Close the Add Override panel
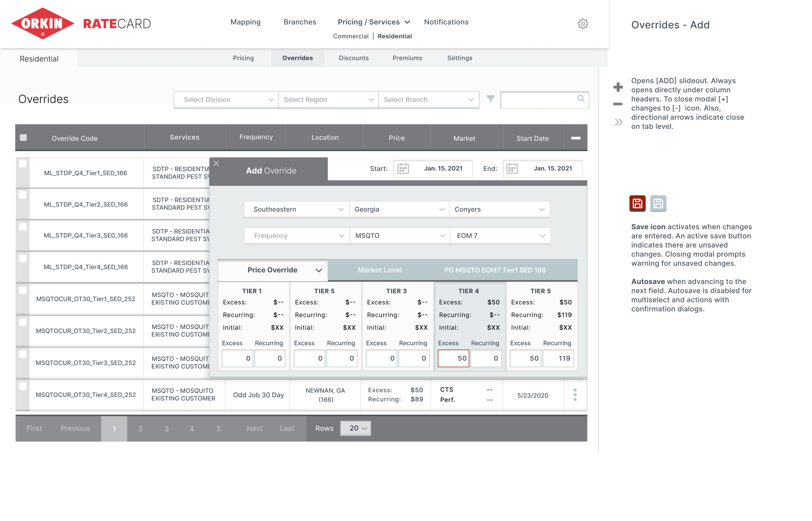812x521 pixels. pos(216,163)
